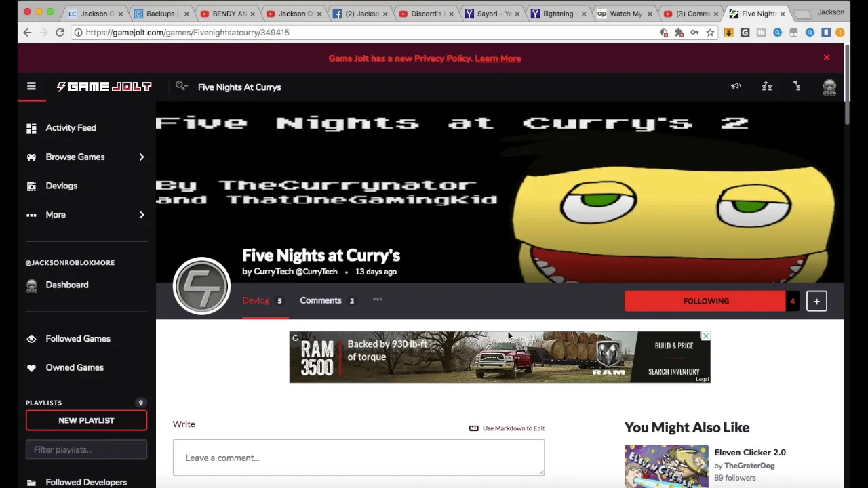This screenshot has width=868, height=488.
Task: Click the yellow download extension icon
Action: coord(728,32)
